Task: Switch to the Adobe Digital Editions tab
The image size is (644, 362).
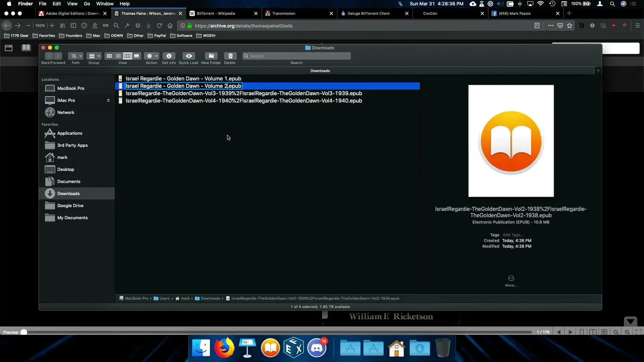Action: click(x=72, y=14)
